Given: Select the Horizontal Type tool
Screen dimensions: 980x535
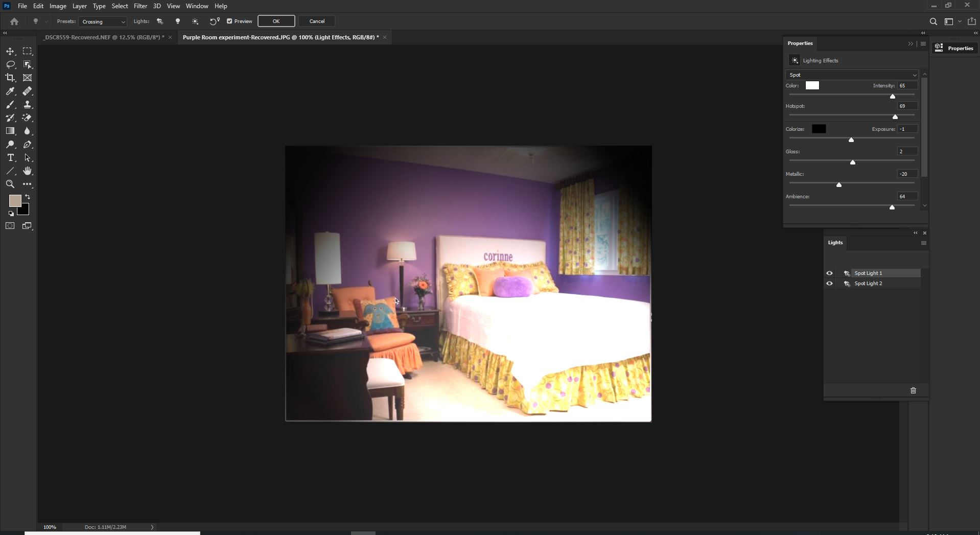Looking at the screenshot, I should pos(10,158).
